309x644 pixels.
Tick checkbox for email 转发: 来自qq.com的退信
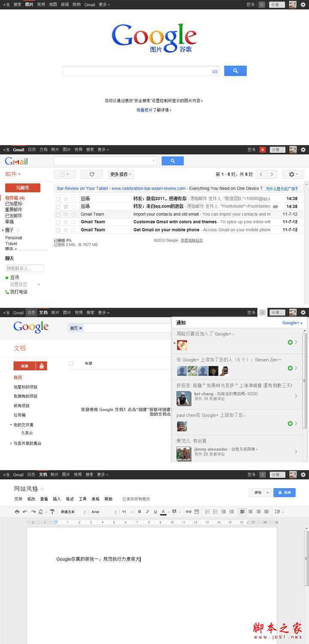tap(58, 207)
